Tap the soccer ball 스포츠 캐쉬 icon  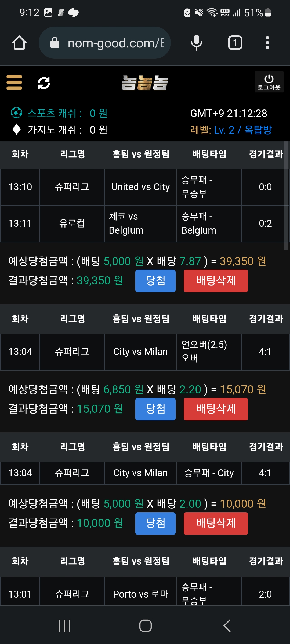[16, 113]
